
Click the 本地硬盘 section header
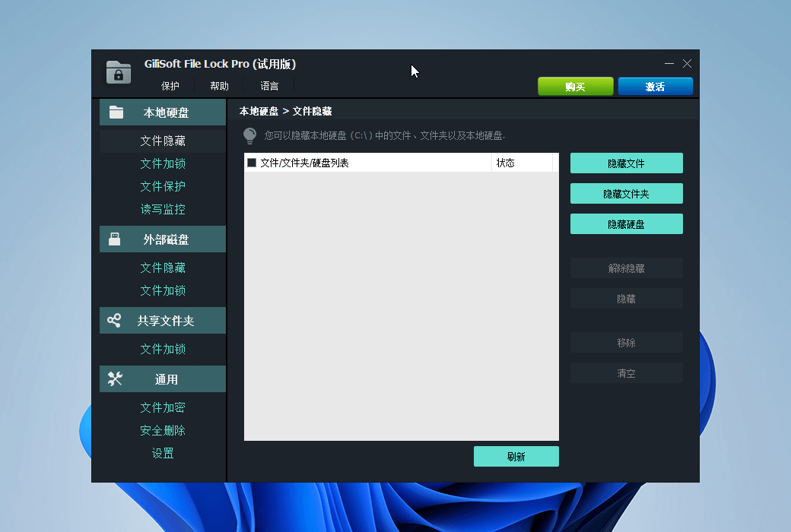(x=163, y=112)
